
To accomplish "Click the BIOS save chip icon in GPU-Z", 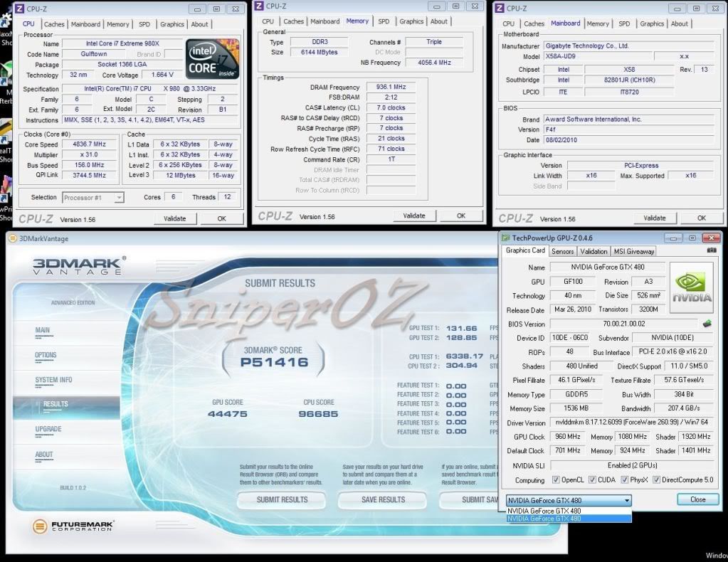I will point(707,324).
